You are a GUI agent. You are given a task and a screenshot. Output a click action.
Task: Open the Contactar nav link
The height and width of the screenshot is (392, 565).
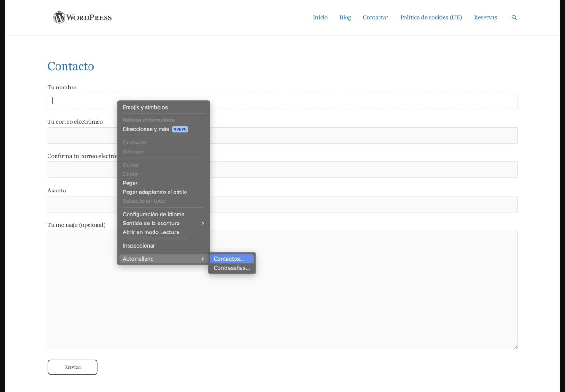tap(375, 17)
